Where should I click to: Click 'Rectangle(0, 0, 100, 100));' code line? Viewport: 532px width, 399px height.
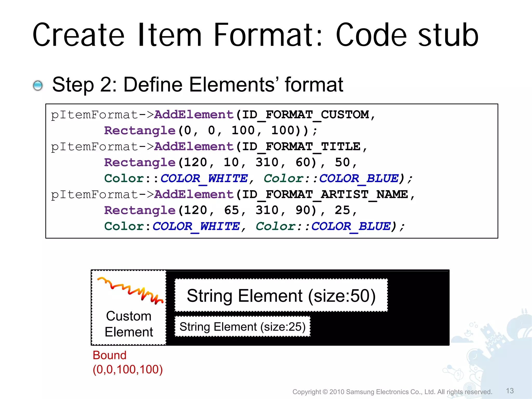click(211, 130)
